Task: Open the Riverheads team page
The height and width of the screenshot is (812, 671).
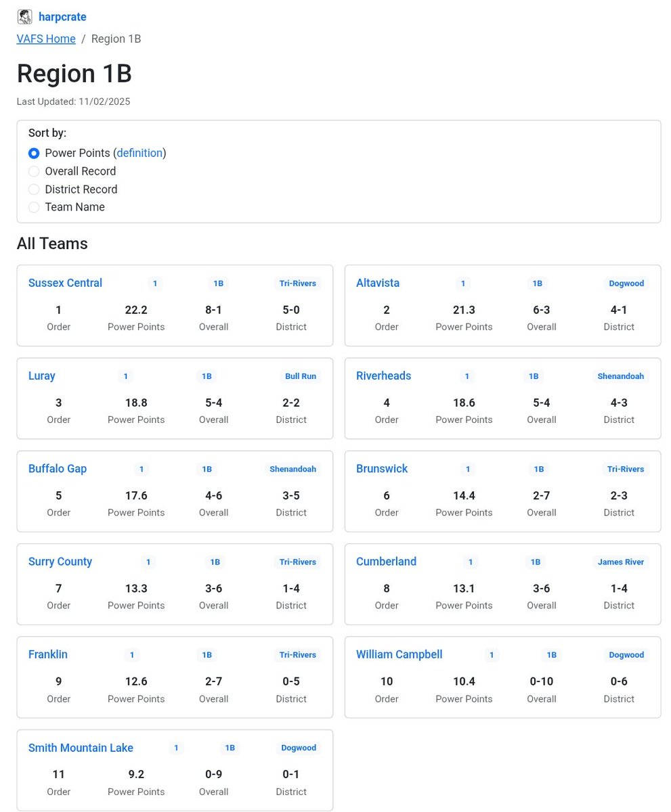Action: 383,376
